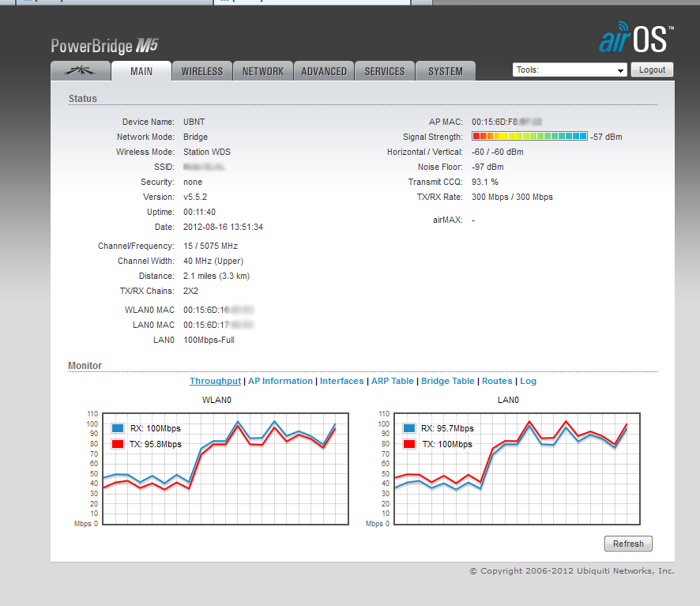The width and height of the screenshot is (700, 606).
Task: View the Bridge Table link
Action: coord(448,381)
